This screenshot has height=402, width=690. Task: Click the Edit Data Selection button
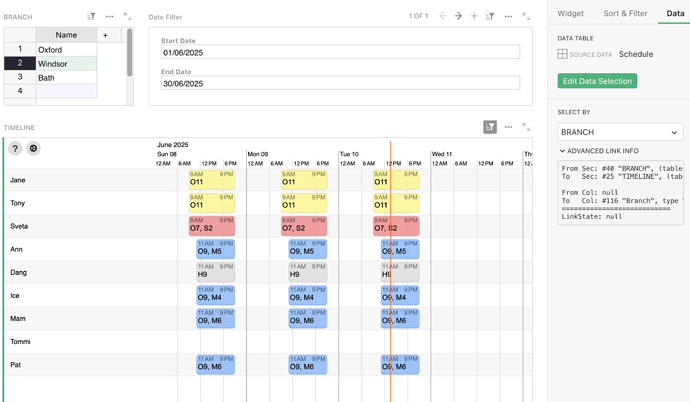click(597, 81)
